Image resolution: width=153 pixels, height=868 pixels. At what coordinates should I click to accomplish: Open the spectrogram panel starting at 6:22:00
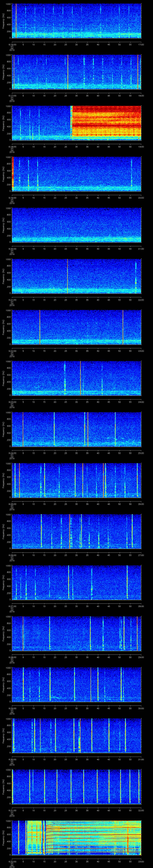[76, 327]
